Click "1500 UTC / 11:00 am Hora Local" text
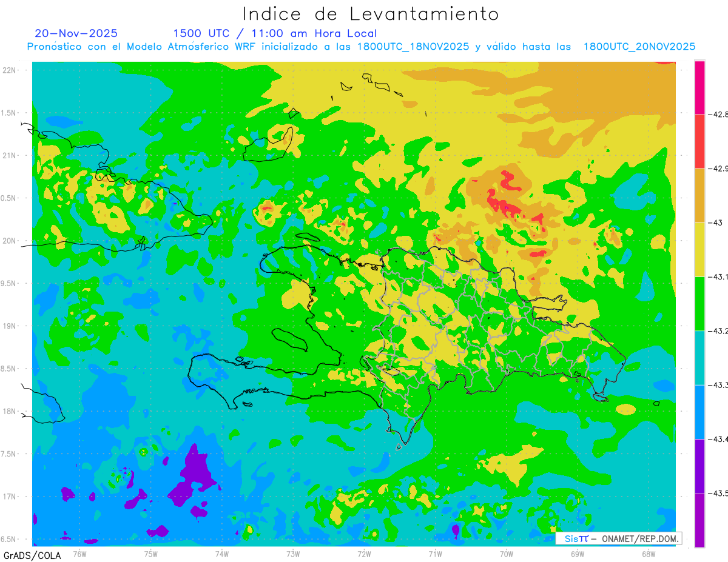728x562 pixels. 275,33
